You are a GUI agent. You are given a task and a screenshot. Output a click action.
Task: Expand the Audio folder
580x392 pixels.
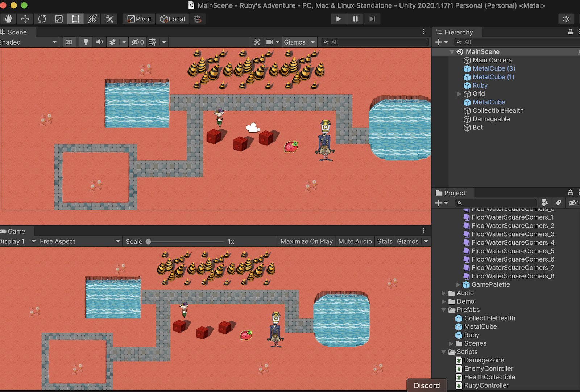444,293
